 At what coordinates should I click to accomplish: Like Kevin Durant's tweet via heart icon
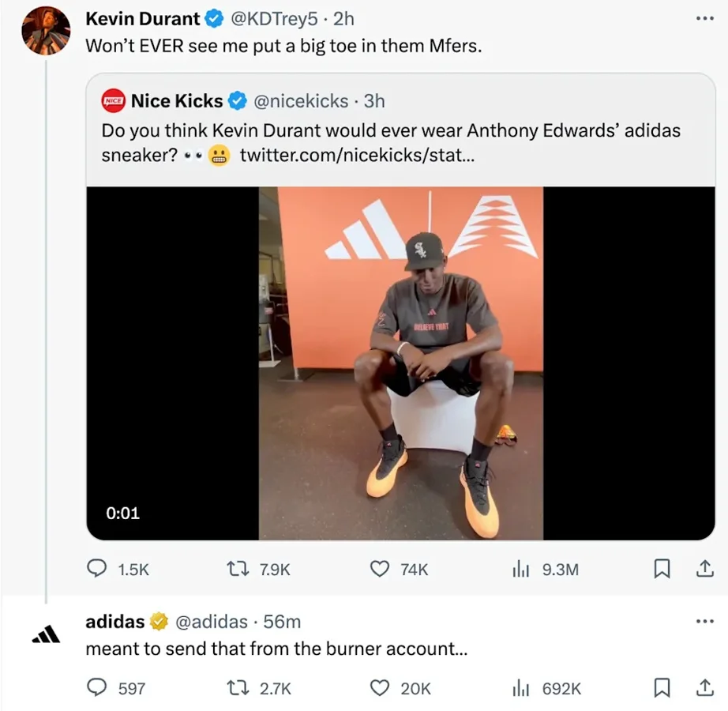pos(379,569)
